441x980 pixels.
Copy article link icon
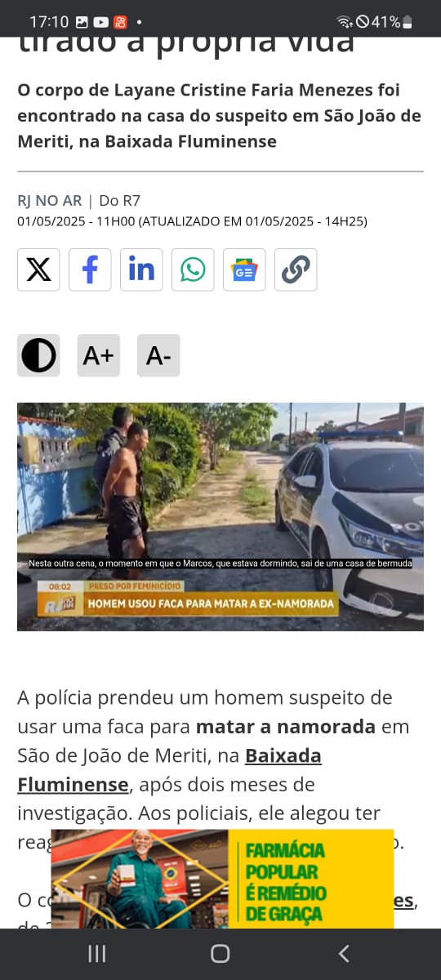click(x=296, y=269)
